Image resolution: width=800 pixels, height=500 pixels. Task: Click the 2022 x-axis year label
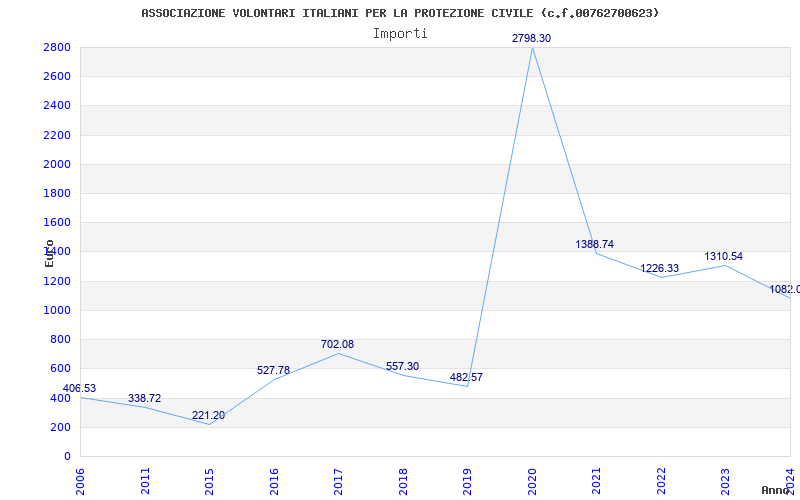tap(661, 481)
